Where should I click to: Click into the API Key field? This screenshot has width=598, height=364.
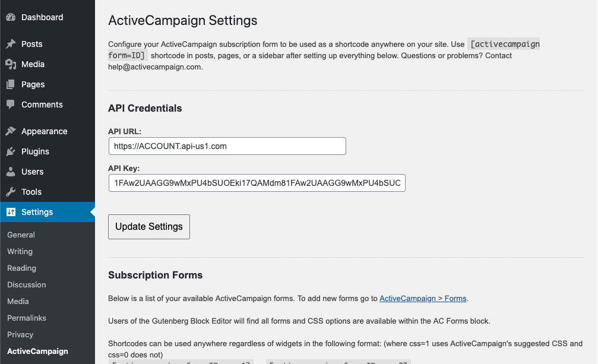click(x=257, y=183)
